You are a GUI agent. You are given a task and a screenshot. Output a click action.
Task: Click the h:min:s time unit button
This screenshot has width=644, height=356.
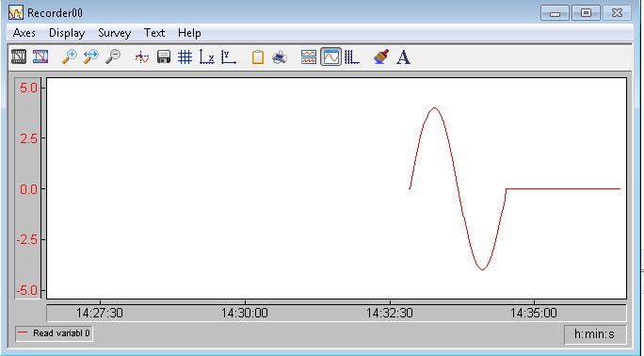click(595, 334)
